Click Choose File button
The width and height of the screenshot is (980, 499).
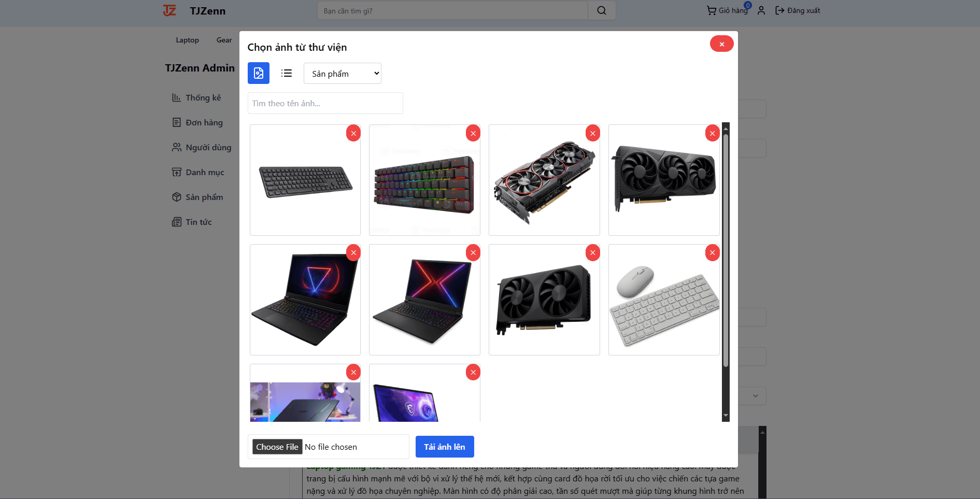coord(277,447)
